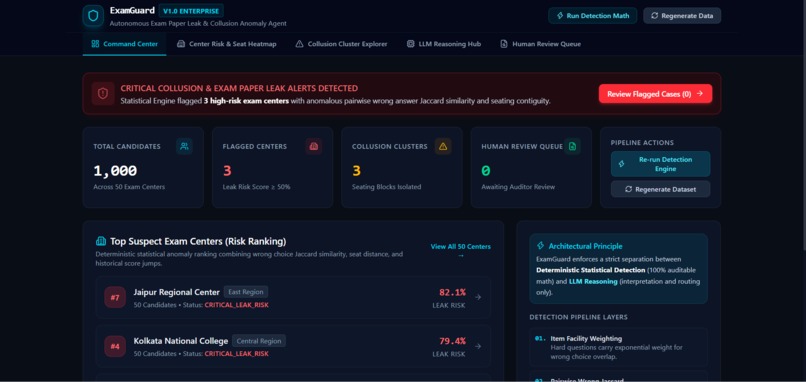Open Jaipur Regional Center arrow
806x382 pixels.
coord(478,297)
